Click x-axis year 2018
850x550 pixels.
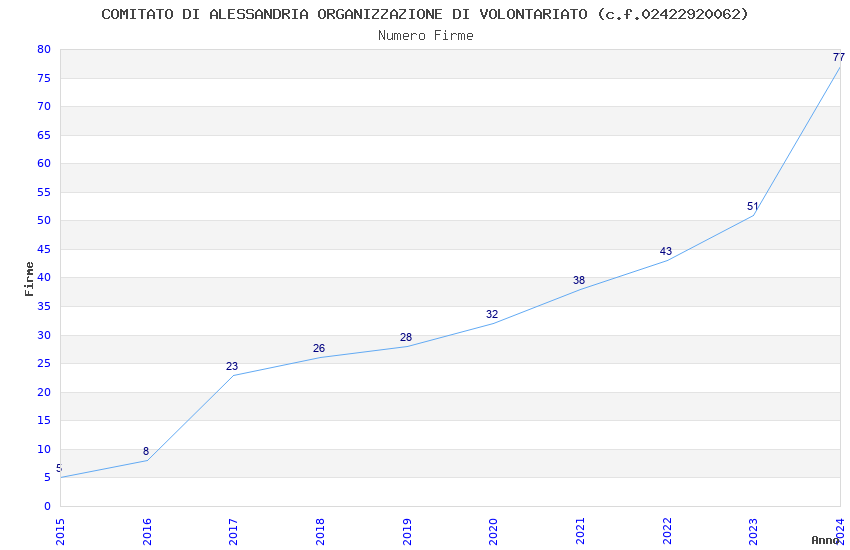[x=320, y=531]
